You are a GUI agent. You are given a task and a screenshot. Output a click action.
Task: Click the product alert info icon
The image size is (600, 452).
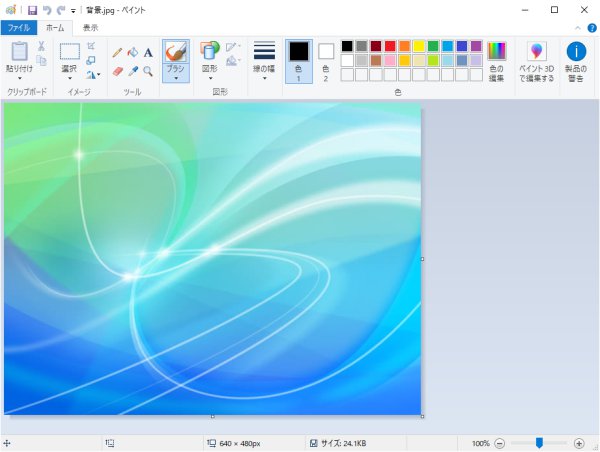(576, 51)
